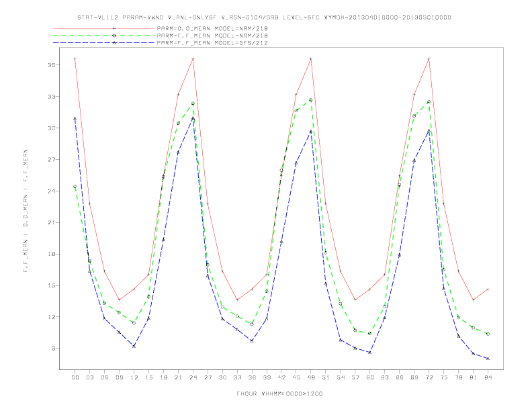Select legend text PARM=F.F_MEAN MODEL=NAM/218

212,36
